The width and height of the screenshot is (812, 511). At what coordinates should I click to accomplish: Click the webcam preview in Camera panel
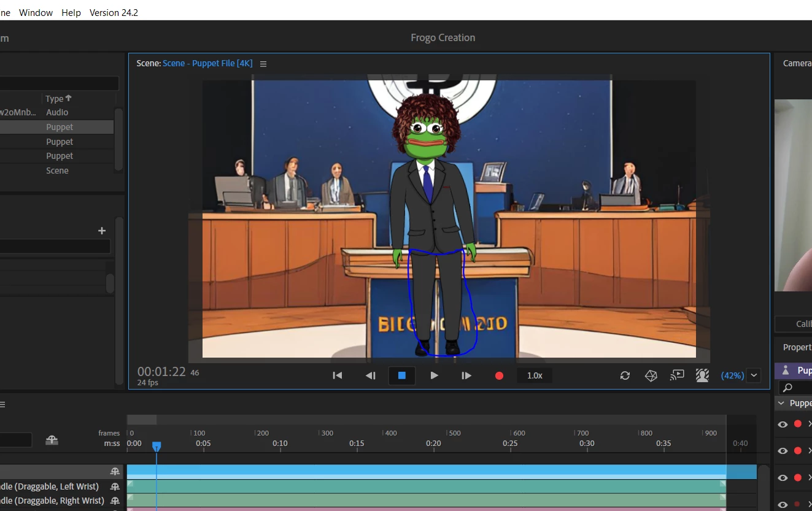tap(793, 195)
